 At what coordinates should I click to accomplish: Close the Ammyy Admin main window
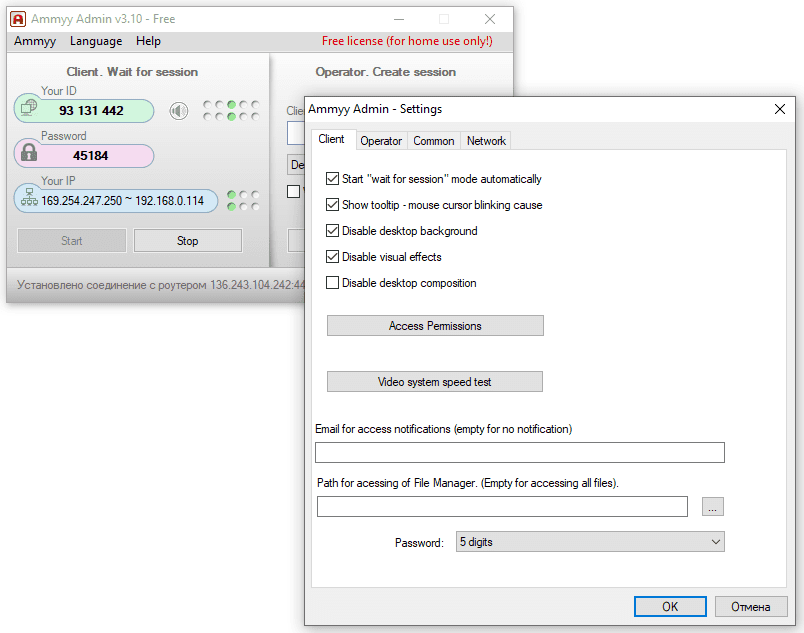coord(490,19)
